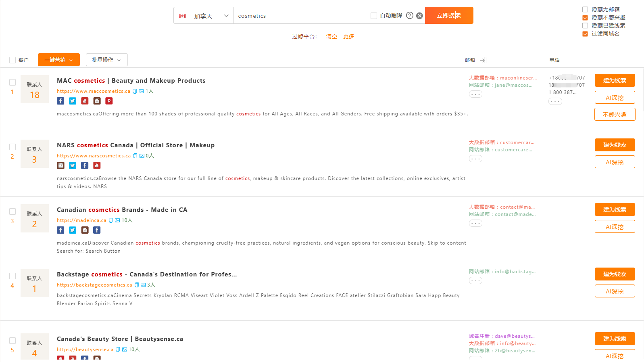Image resolution: width=644 pixels, height=362 pixels.
Task: Tick the Canadian cosmetics Brands row checkbox
Action: 13,211
